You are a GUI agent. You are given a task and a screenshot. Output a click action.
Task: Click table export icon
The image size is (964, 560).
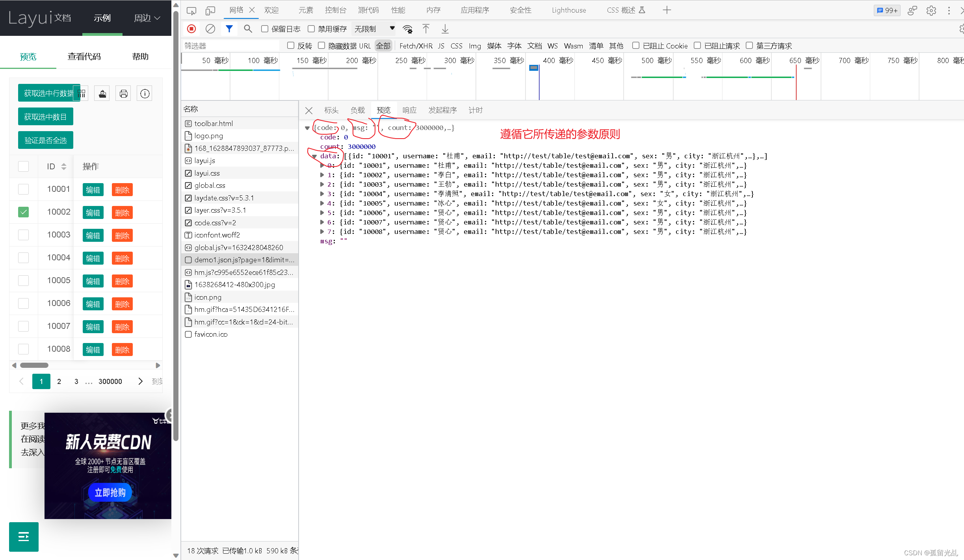click(102, 94)
